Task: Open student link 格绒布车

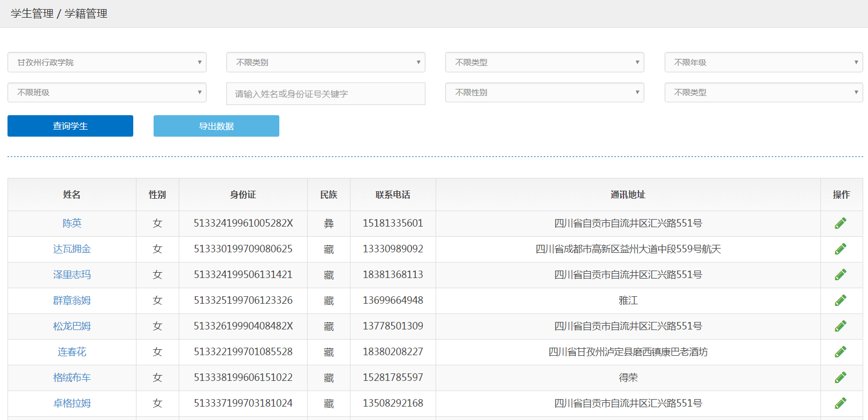Action: pos(72,378)
